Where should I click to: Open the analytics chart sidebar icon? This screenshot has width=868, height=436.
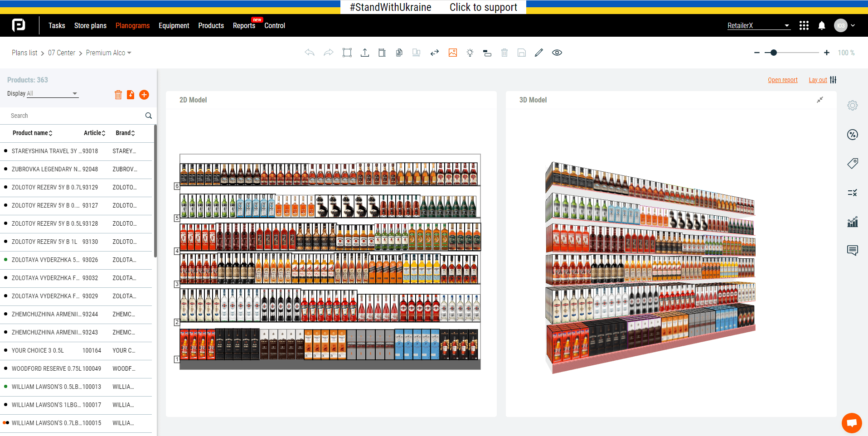[x=852, y=222]
